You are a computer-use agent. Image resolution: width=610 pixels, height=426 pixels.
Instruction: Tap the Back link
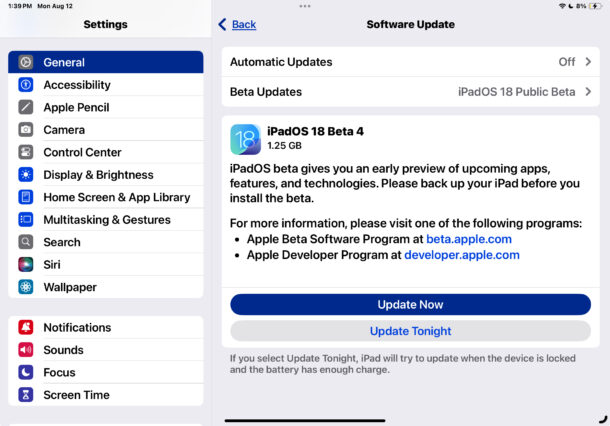click(244, 25)
